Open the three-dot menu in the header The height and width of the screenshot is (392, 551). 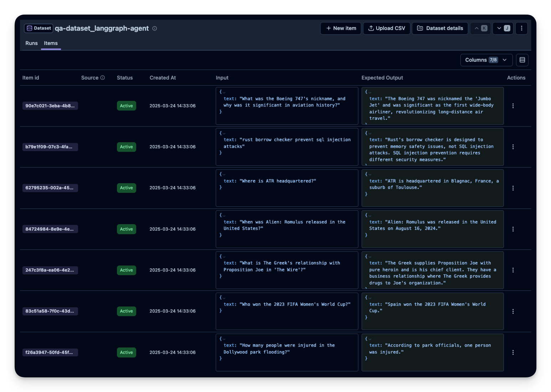pos(521,28)
